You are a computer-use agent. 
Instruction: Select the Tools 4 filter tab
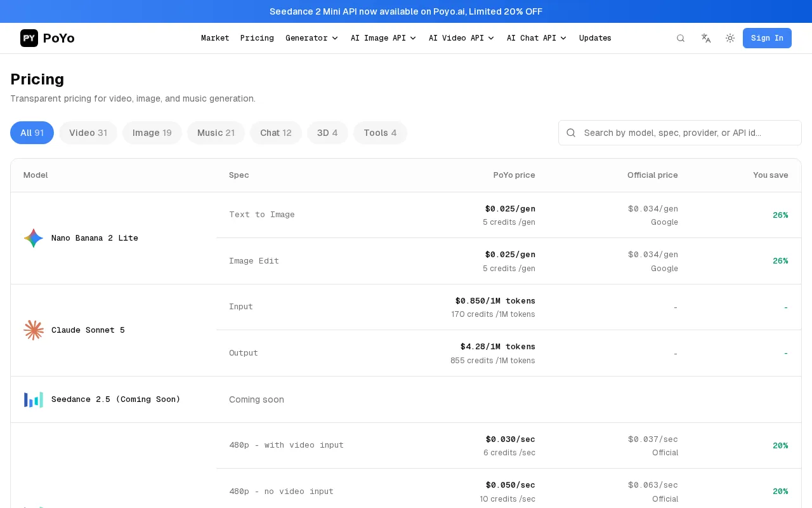pos(380,133)
